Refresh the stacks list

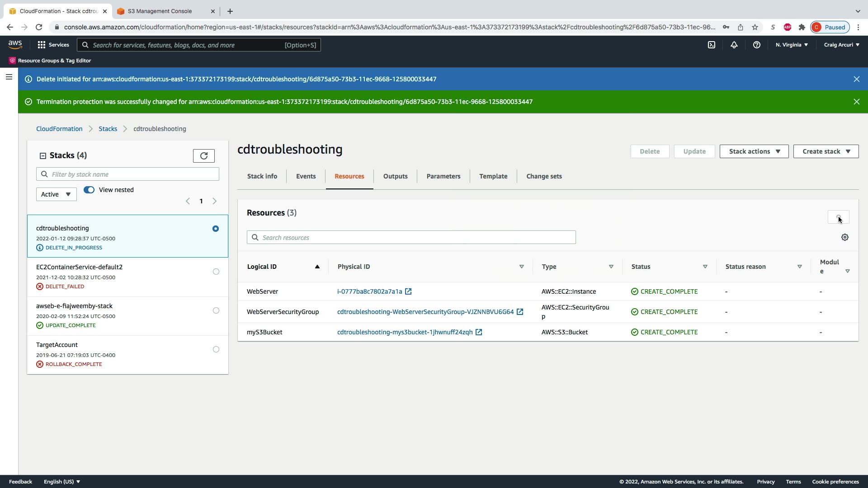click(204, 156)
